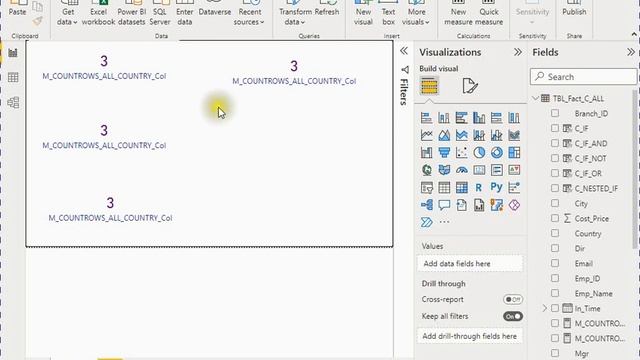The image size is (640, 360).
Task: Select the Filled map visual
Action: pos(444,170)
